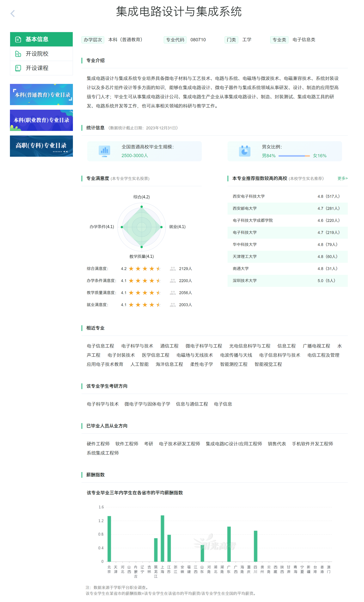364x602 pixels.
Task: Click graduate scale value 2500-3000人
Action: click(x=135, y=156)
